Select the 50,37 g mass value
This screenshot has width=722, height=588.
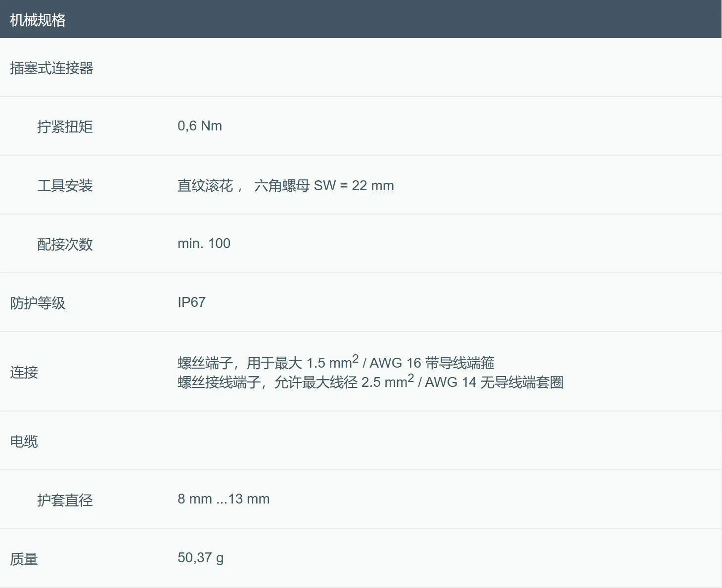click(201, 558)
